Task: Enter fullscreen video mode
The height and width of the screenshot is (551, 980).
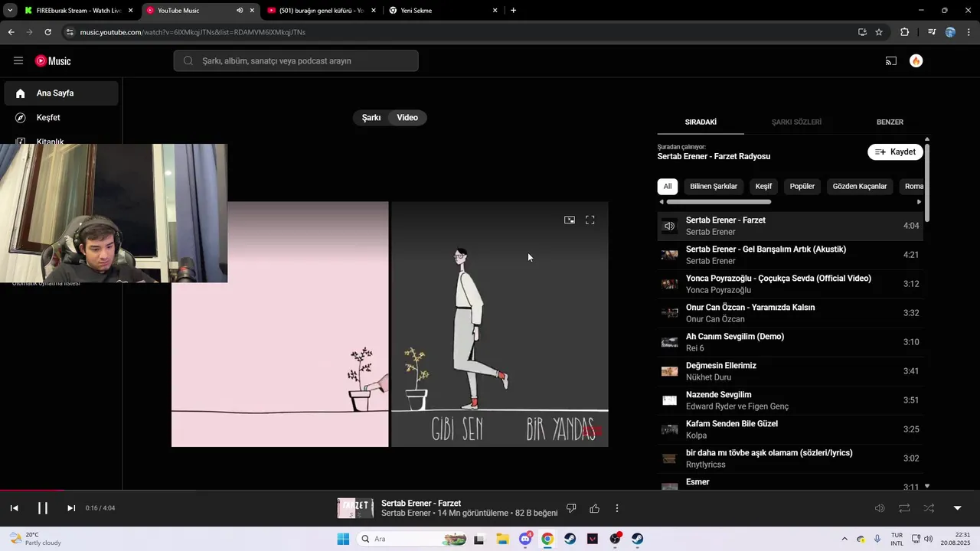Action: coord(590,220)
